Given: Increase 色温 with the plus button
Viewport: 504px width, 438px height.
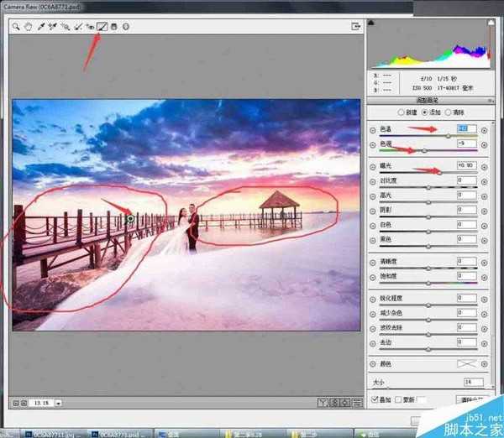Looking at the screenshot, I should click(484, 130).
